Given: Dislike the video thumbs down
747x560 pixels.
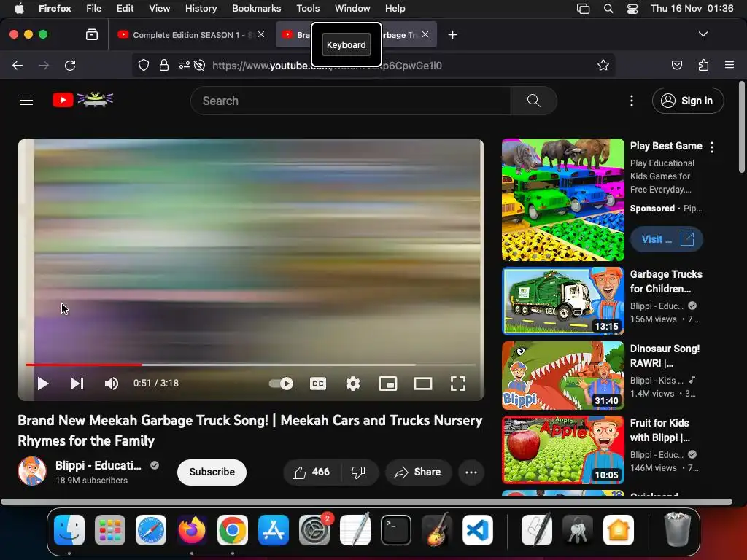Looking at the screenshot, I should pyautogui.click(x=359, y=472).
